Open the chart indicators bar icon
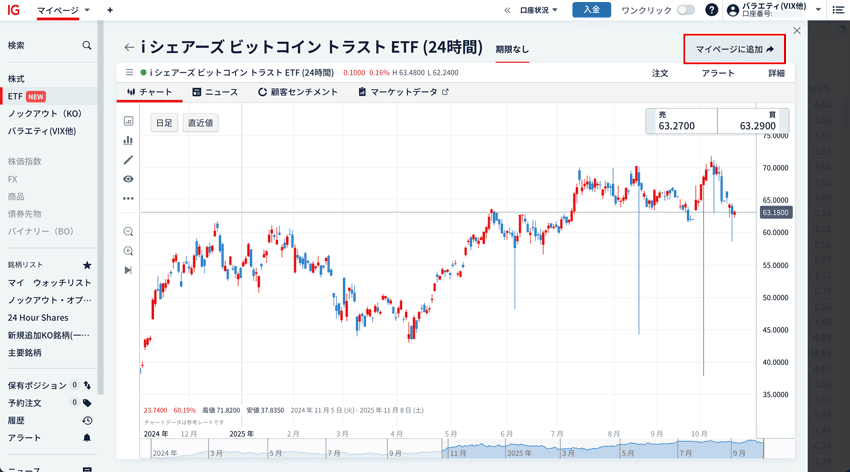 (x=128, y=140)
